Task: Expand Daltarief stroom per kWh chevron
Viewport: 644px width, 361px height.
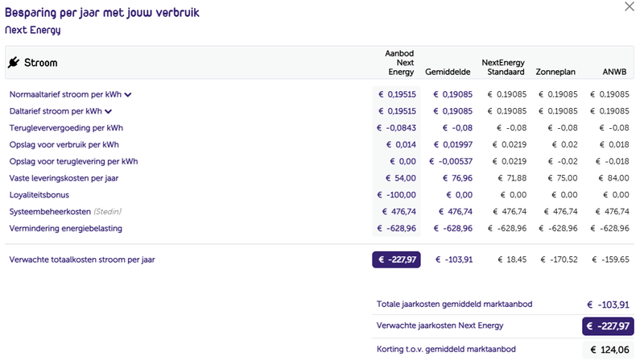Action: coord(109,111)
